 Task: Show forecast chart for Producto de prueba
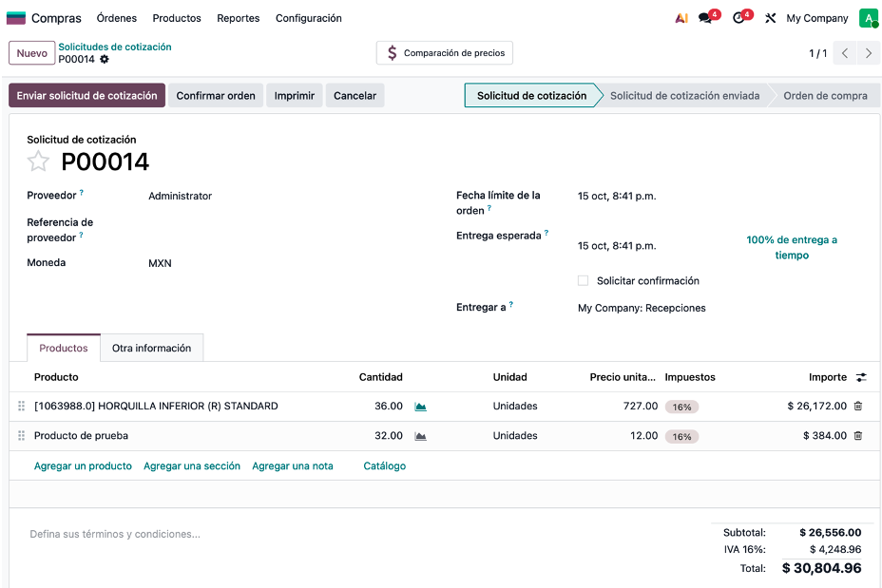coord(420,436)
